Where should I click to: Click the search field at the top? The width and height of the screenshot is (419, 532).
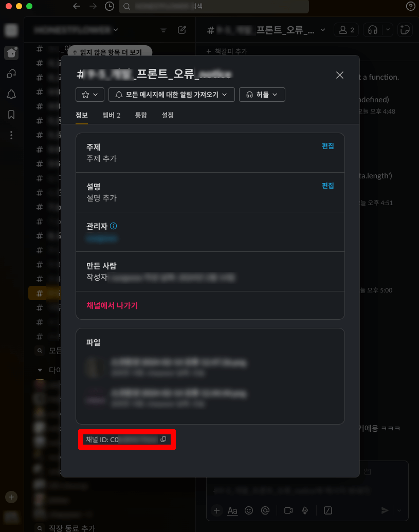pyautogui.click(x=214, y=6)
